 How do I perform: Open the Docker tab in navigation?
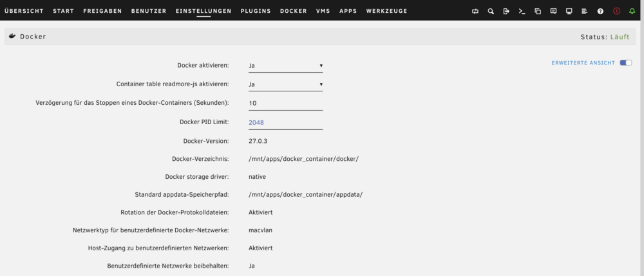click(293, 11)
